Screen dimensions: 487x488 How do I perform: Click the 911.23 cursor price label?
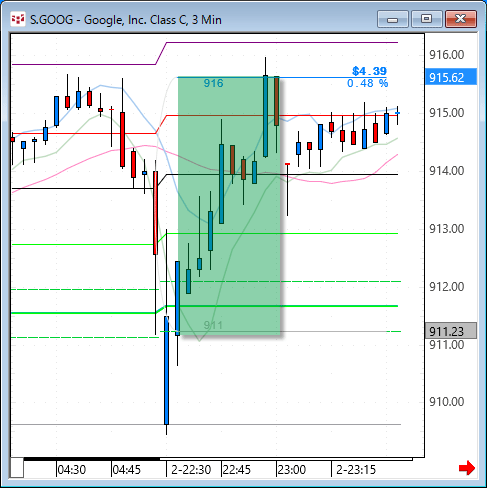click(451, 331)
